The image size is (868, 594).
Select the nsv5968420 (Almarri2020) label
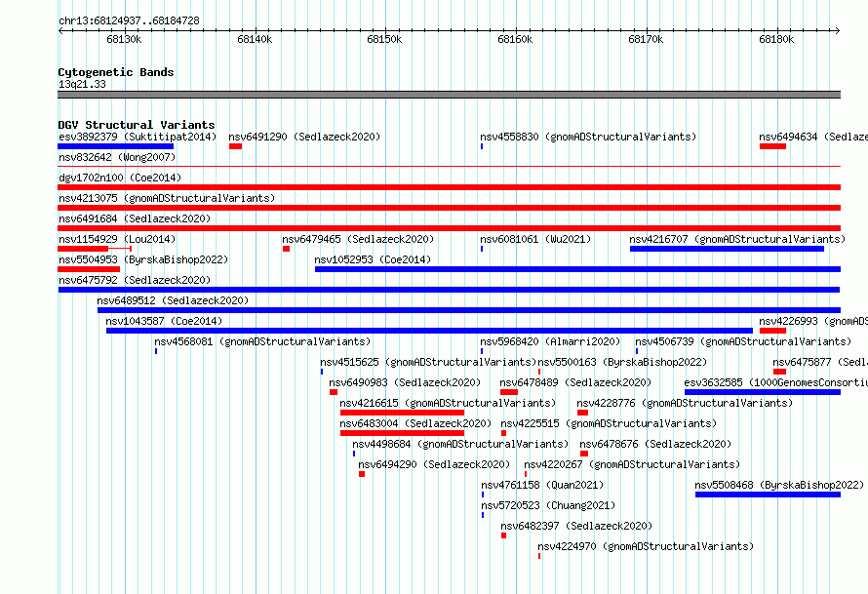click(550, 341)
